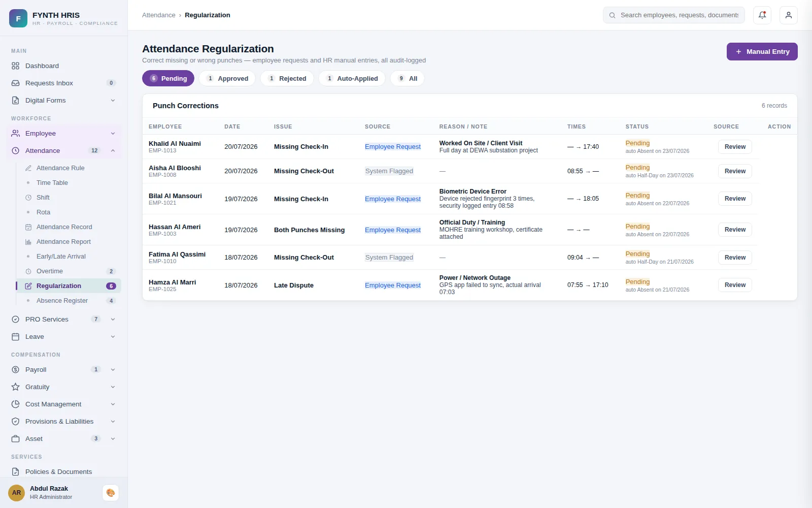Open notifications bell icon

(x=762, y=15)
